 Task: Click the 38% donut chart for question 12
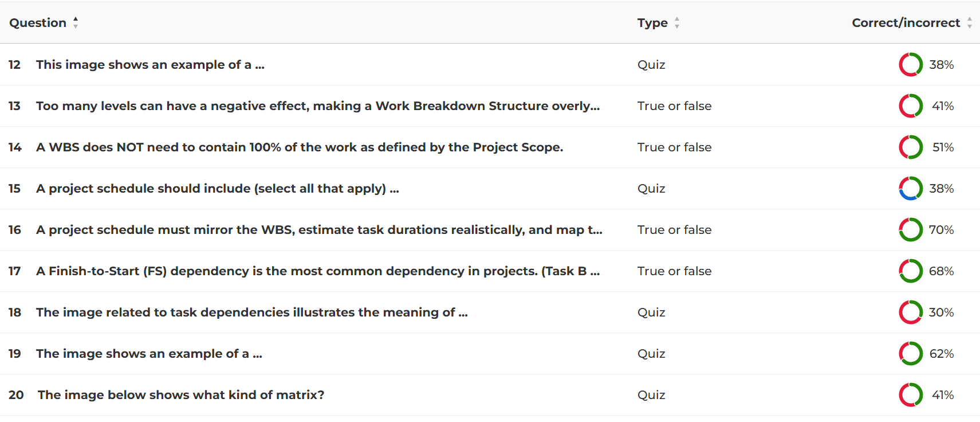pos(911,65)
